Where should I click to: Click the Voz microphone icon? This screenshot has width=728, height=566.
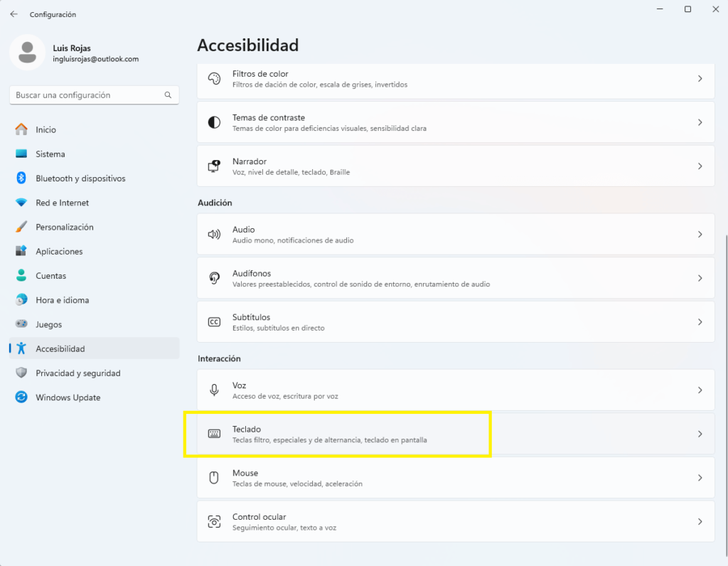pos(214,390)
